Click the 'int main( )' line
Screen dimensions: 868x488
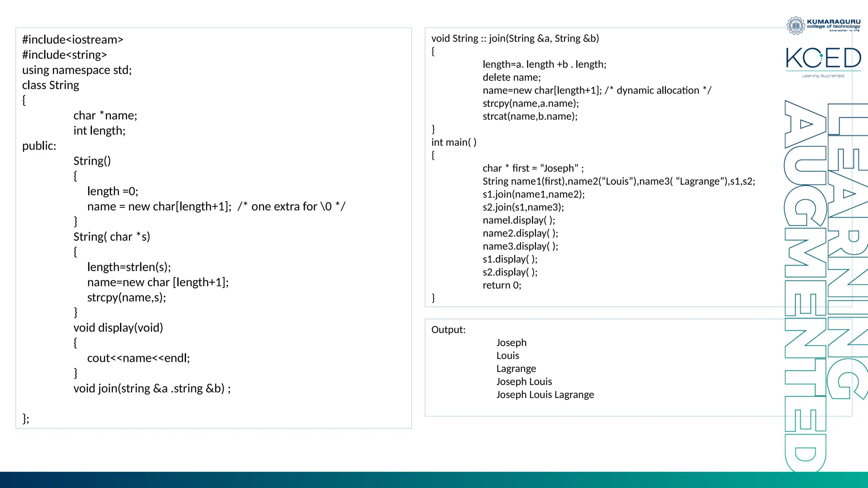pyautogui.click(x=453, y=142)
